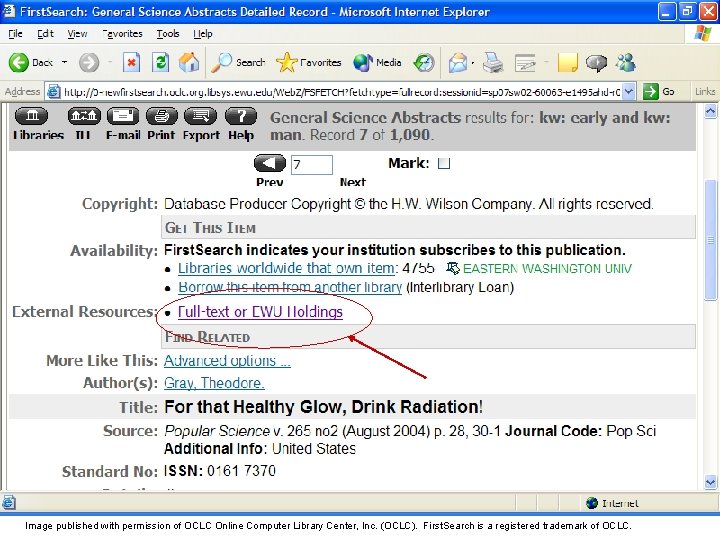Click the IE Back button

pos(31,62)
